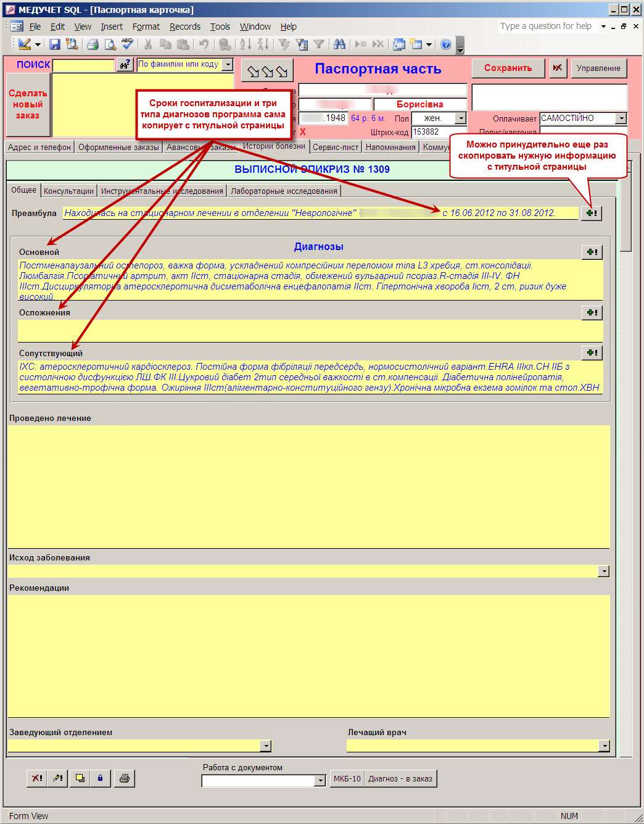Open the Адрес и телефон tab
This screenshot has height=824, width=644.
[x=39, y=147]
